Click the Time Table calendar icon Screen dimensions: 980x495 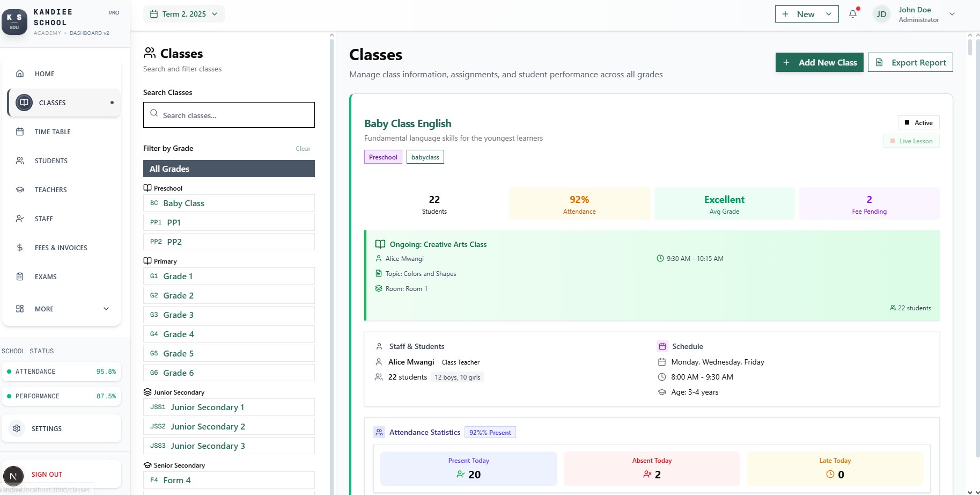(20, 132)
